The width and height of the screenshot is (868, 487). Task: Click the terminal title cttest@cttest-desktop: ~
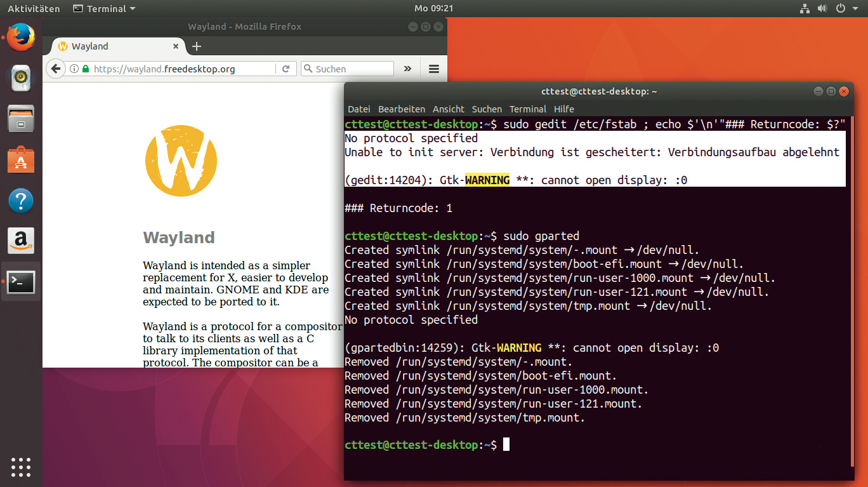599,91
